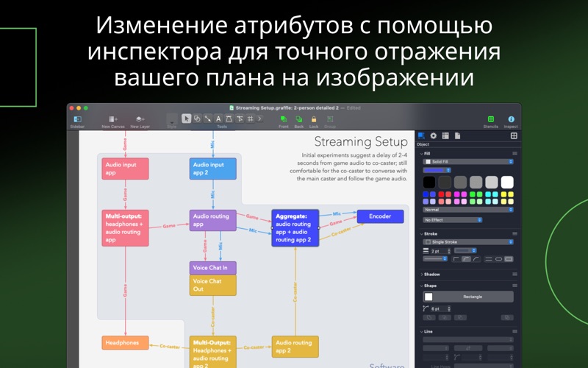Bring selection to Front
Screen dimensions: 588x368
(x=284, y=121)
